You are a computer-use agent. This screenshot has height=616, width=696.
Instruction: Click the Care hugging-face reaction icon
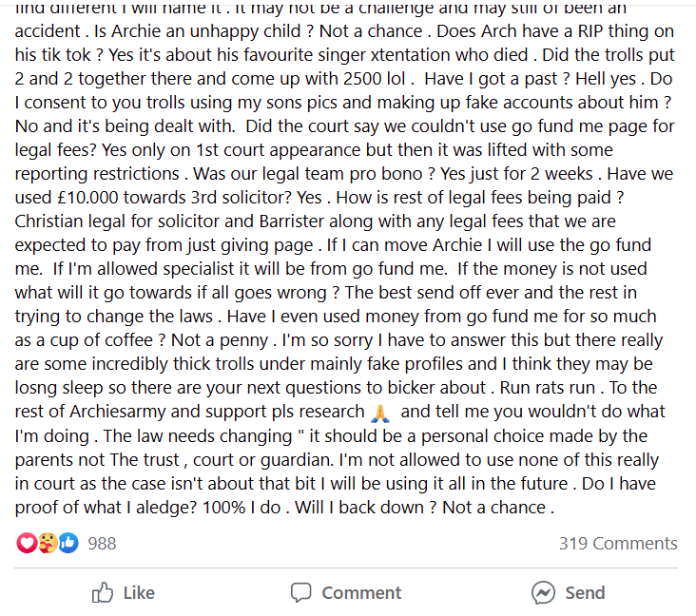click(x=48, y=543)
